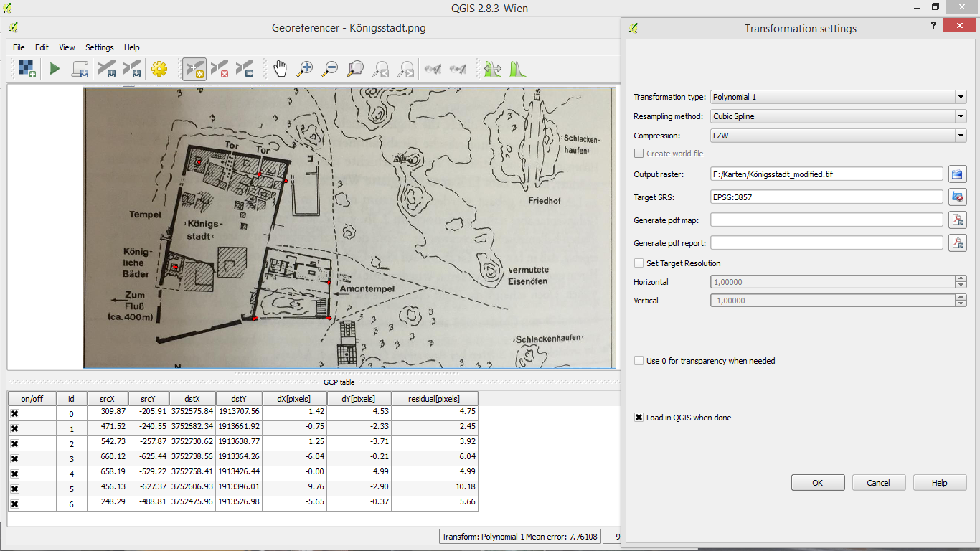Viewport: 980px width, 551px height.
Task: Click the Select Target SRS icon
Action: [x=958, y=197]
